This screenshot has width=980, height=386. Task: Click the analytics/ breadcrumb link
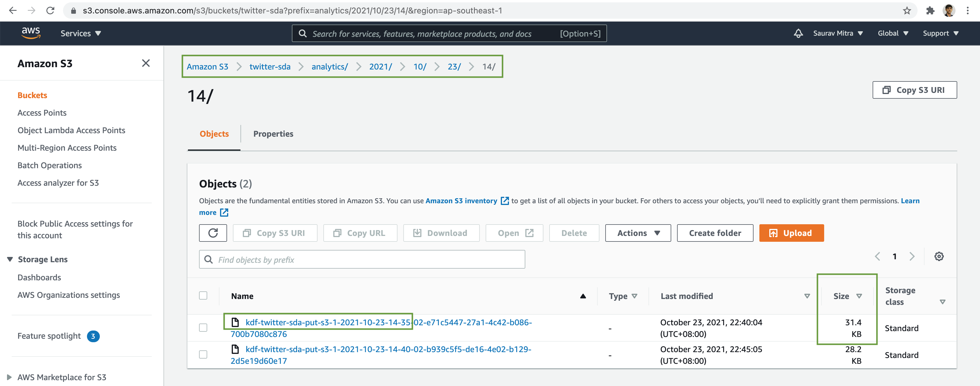pos(329,67)
